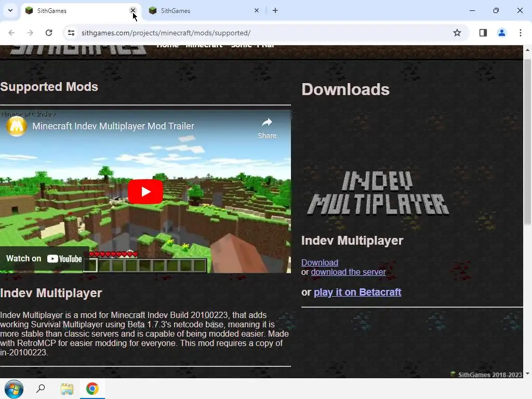
Task: Open 'Watch on YouTube' link
Action: pyautogui.click(x=44, y=259)
